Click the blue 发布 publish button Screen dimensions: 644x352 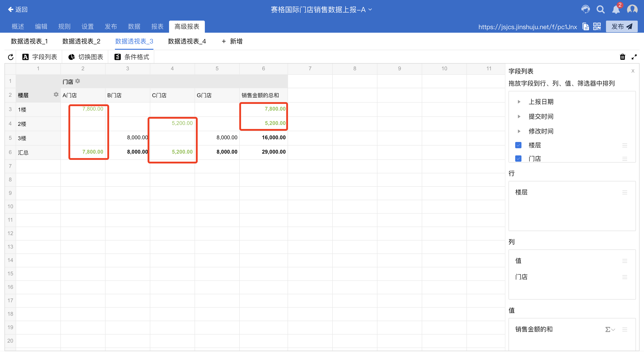click(x=621, y=27)
